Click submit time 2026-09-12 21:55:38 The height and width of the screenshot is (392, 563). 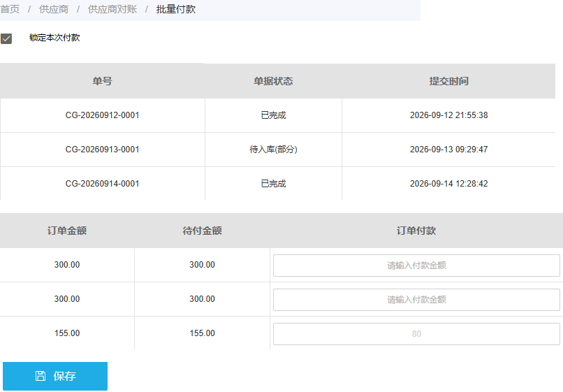click(x=449, y=115)
